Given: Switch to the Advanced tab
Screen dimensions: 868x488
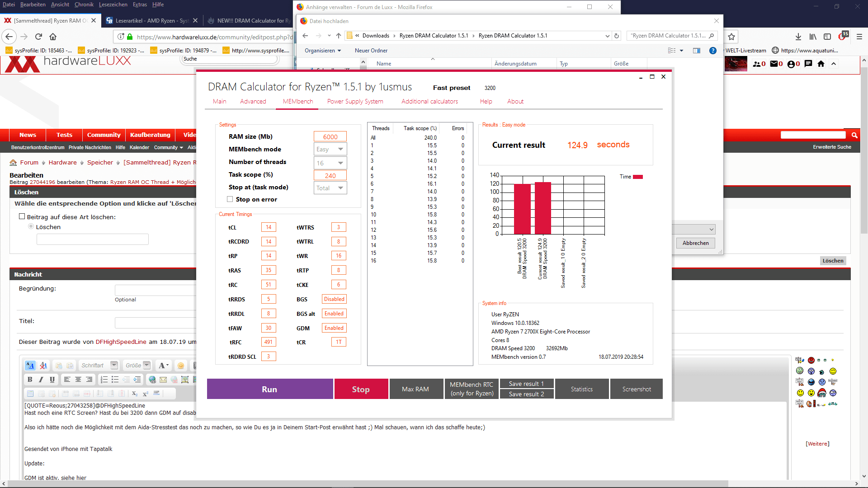Looking at the screenshot, I should (x=253, y=101).
